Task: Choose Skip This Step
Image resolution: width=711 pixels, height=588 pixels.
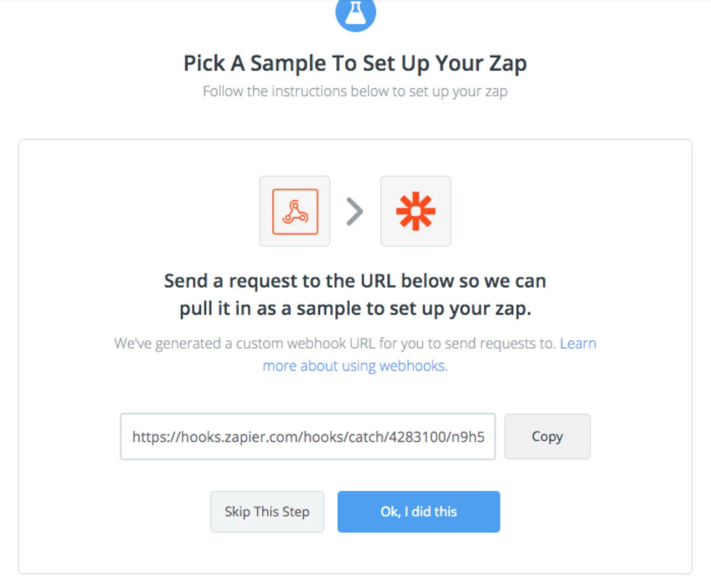Action: [267, 512]
